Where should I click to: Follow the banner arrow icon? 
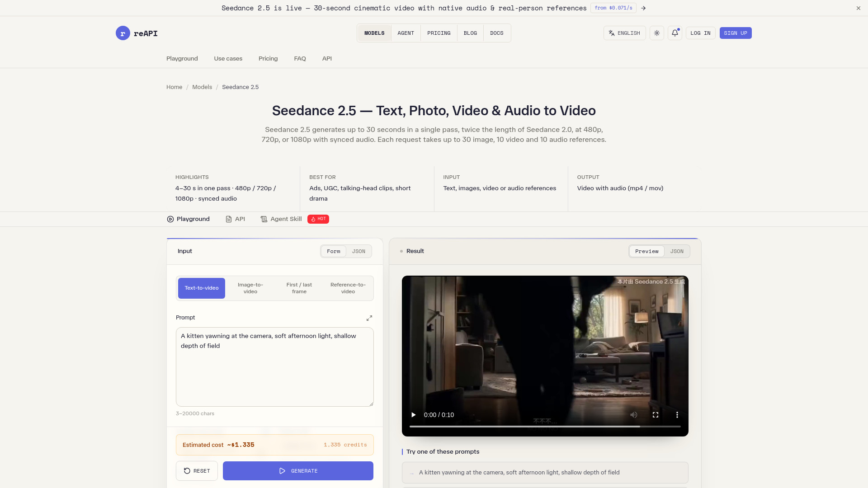click(x=643, y=8)
